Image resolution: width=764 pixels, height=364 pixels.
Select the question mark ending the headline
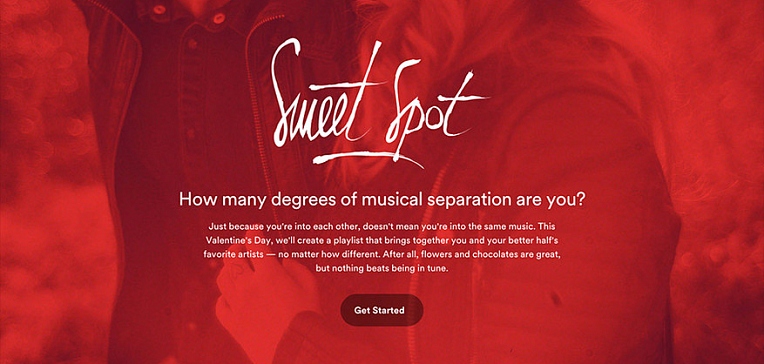579,199
